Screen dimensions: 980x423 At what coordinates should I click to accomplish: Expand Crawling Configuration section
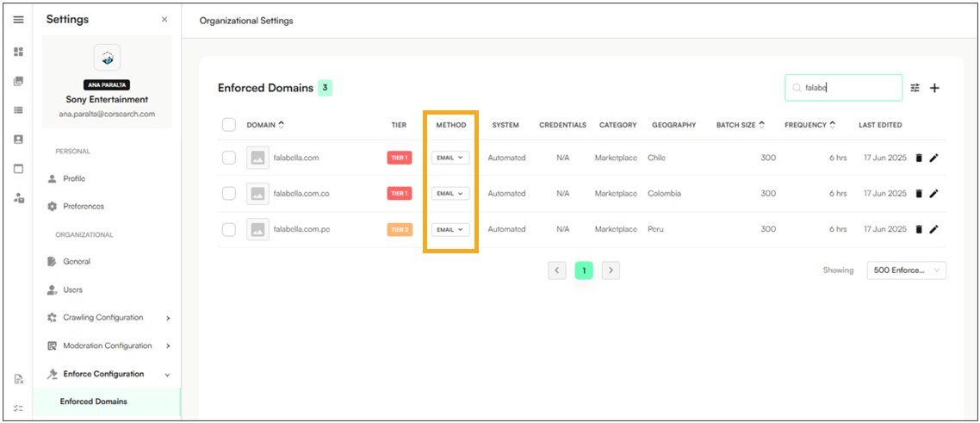pyautogui.click(x=109, y=317)
